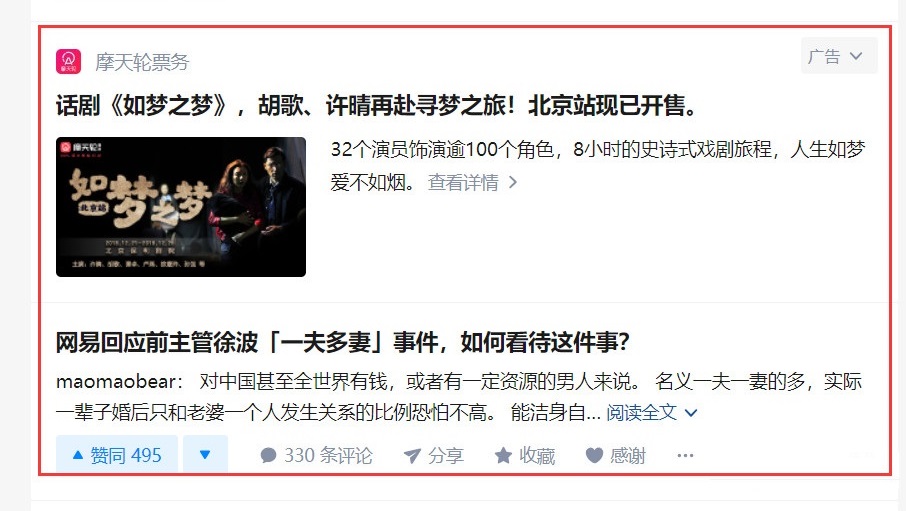Open the 网易回应前主管徐波 question title
The width and height of the screenshot is (906, 511).
(x=342, y=343)
